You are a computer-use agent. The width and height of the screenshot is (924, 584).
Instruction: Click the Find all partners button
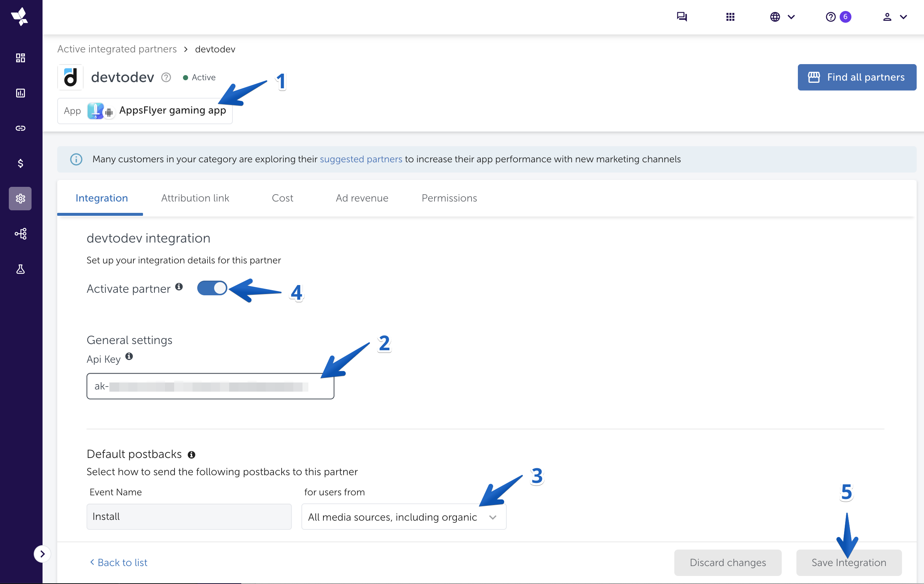857,77
